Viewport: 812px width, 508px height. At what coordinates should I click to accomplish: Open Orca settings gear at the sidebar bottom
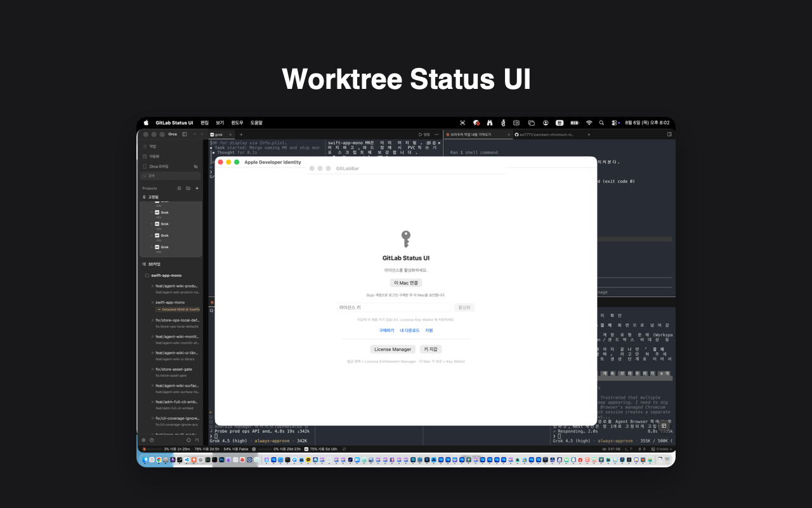click(x=143, y=439)
